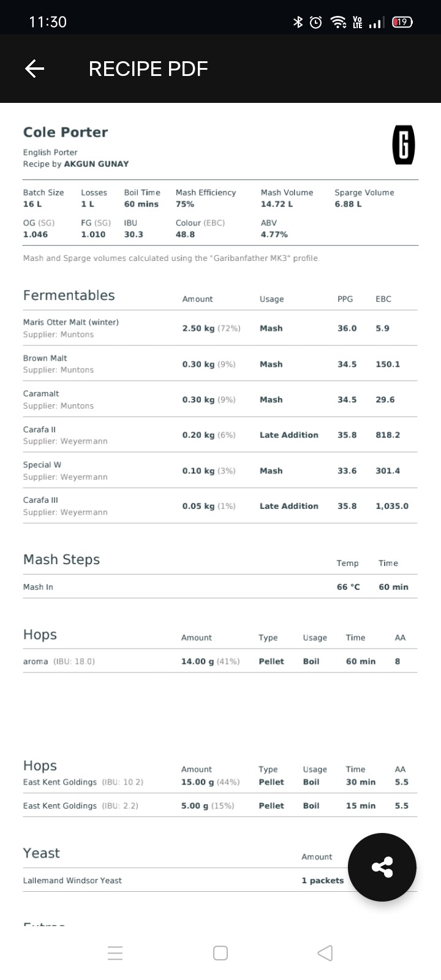Image resolution: width=441 pixels, height=980 pixels.
Task: Select the Carafa III fermentable row
Action: (x=221, y=506)
